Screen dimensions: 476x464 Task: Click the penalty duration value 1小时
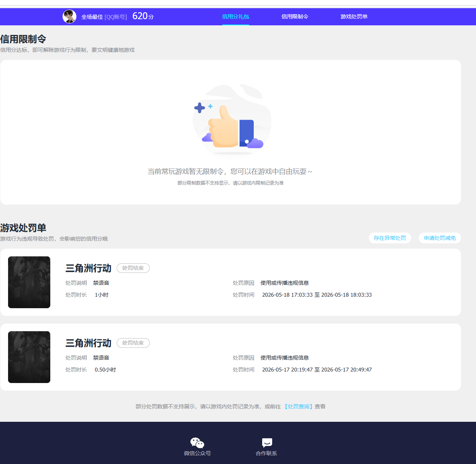(x=102, y=295)
